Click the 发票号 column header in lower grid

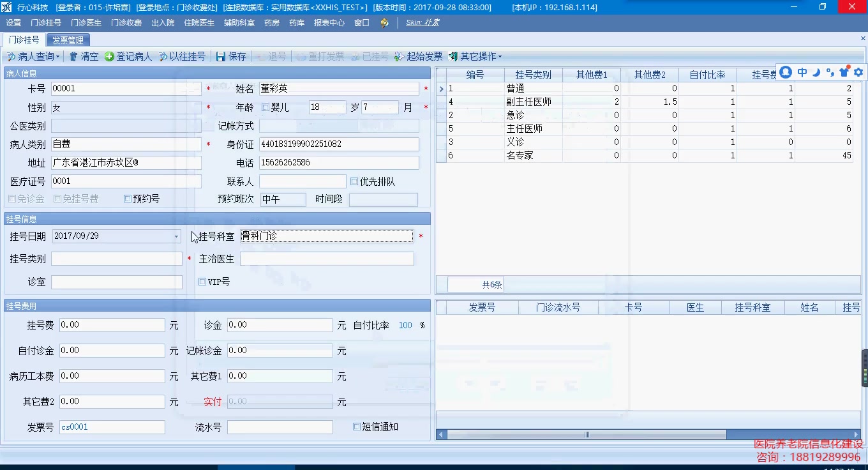(482, 307)
